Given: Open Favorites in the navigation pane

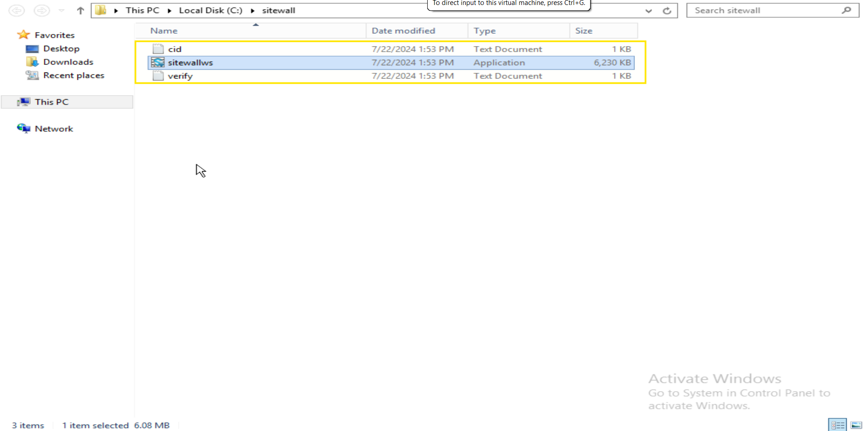Looking at the screenshot, I should pyautogui.click(x=55, y=35).
